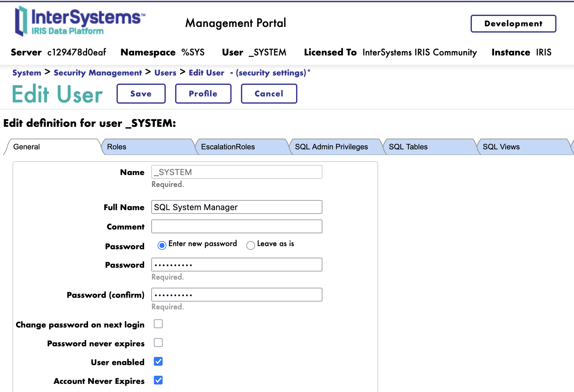Go to the System breadcrumb link
Screen dimensions: 574x392
27,73
